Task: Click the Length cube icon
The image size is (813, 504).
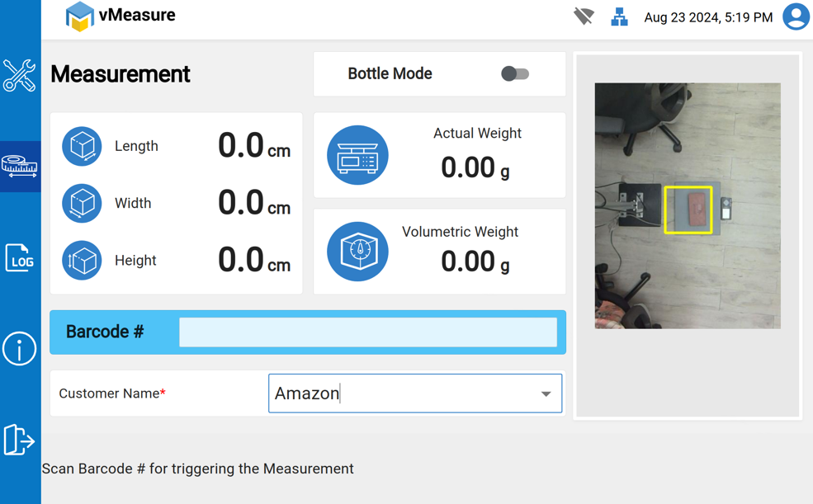Action: coord(82,146)
